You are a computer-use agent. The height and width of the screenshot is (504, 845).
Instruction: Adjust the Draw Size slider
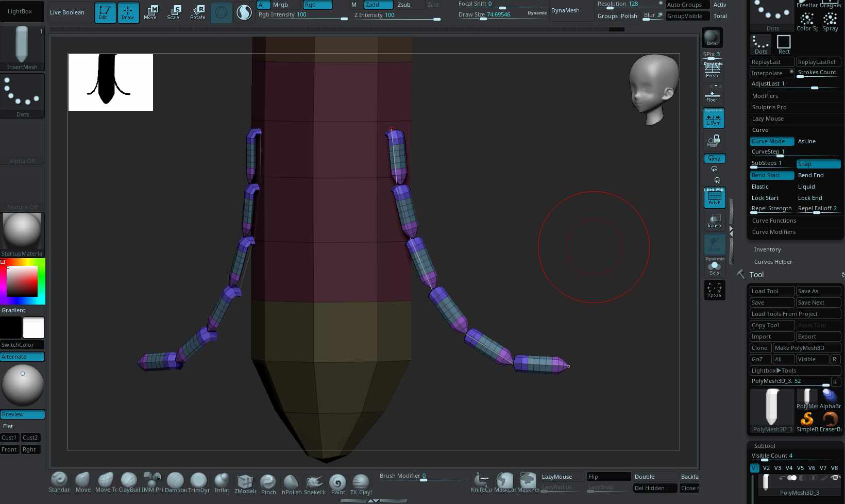[x=502, y=15]
